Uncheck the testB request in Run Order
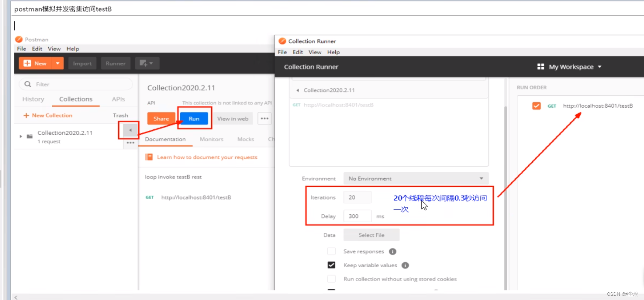This screenshot has height=300, width=644. click(x=536, y=106)
